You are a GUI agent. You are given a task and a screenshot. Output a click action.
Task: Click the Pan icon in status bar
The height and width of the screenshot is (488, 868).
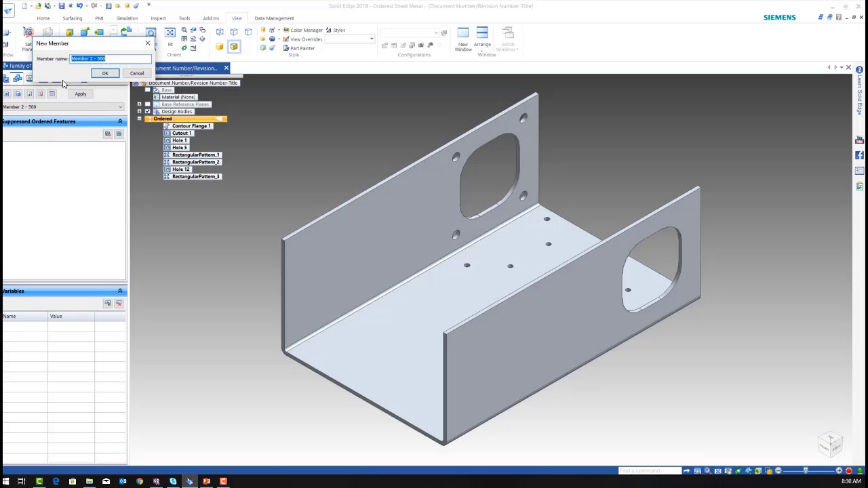728,470
